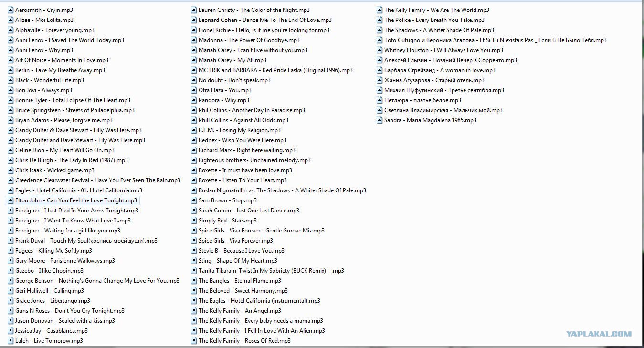
Task: Select the MP3 icon of Frank Duval - Touch My Soul
Action: coord(11,241)
